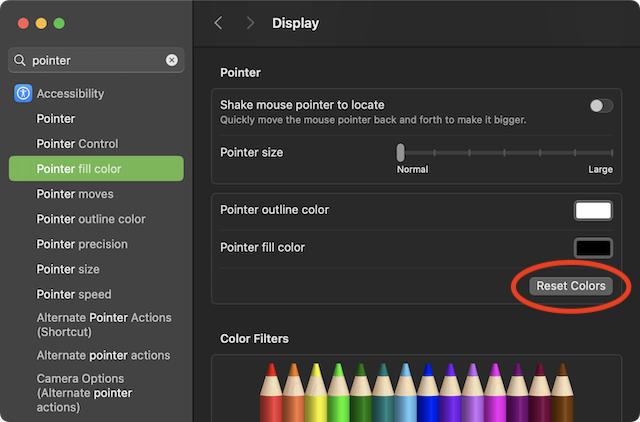640x422 pixels.
Task: Click the Accessibility icon in sidebar
Action: coord(24,94)
